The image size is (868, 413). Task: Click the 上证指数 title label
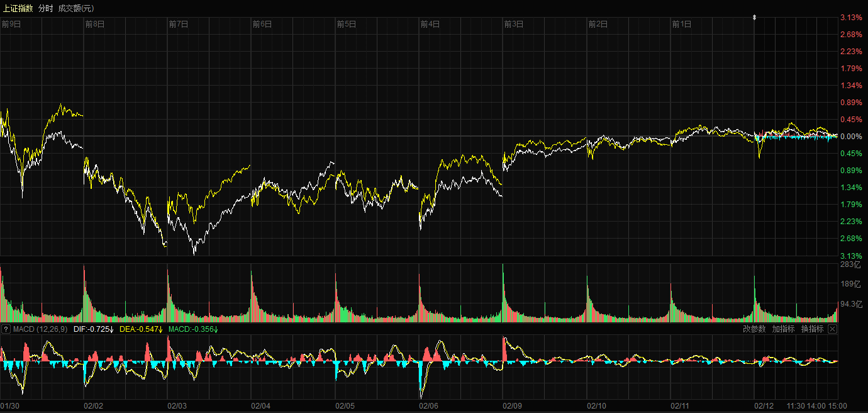tap(17, 8)
